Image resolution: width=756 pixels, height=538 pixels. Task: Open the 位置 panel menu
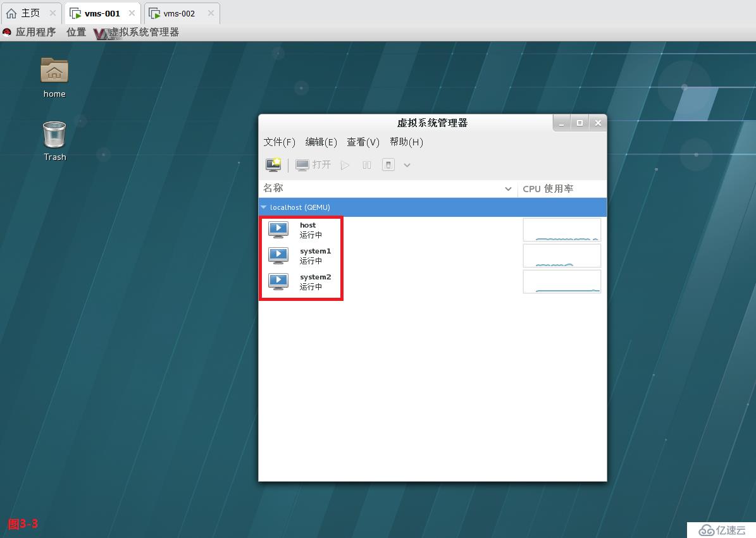tap(76, 32)
